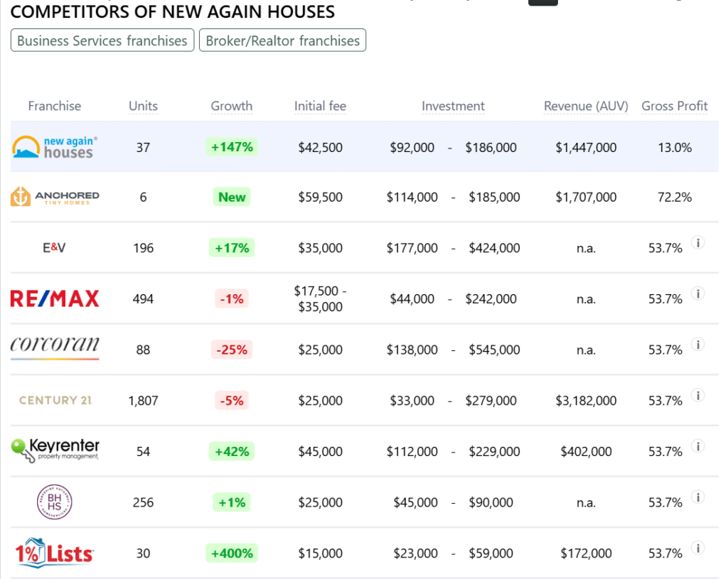Click the -5% growth badge

232,401
